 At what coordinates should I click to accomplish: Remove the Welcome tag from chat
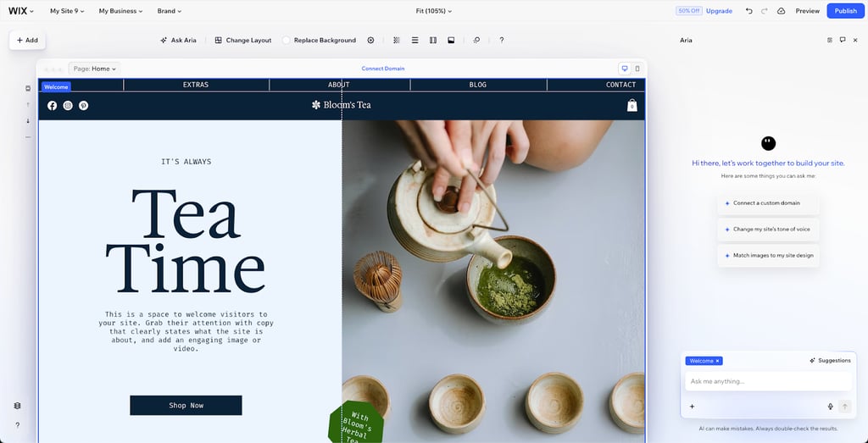coord(717,361)
